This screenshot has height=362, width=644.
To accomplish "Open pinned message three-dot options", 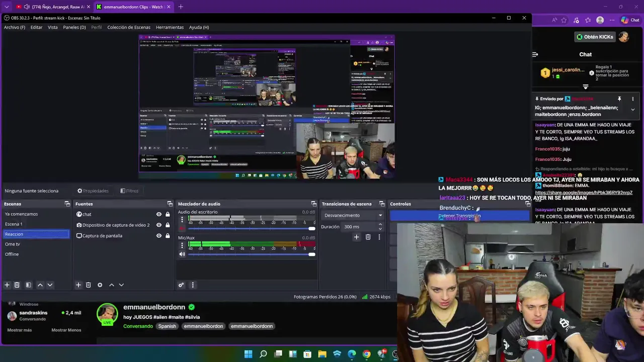I will (633, 99).
